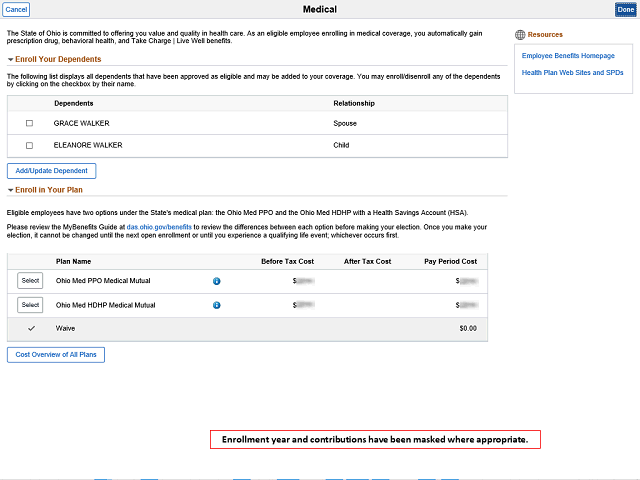Check the ELEANORE WALKER dependent checkbox
Viewport: 640px width, 480px height.
29,145
